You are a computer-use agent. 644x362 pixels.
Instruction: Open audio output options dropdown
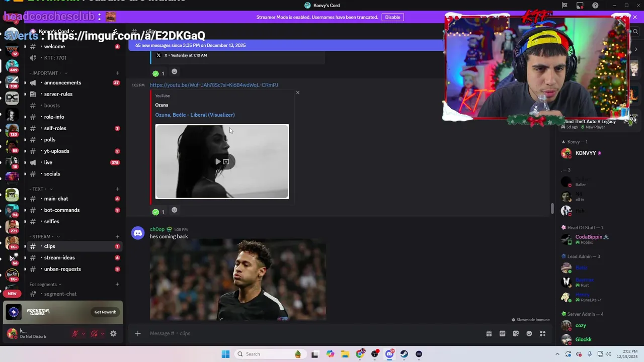coord(103,333)
